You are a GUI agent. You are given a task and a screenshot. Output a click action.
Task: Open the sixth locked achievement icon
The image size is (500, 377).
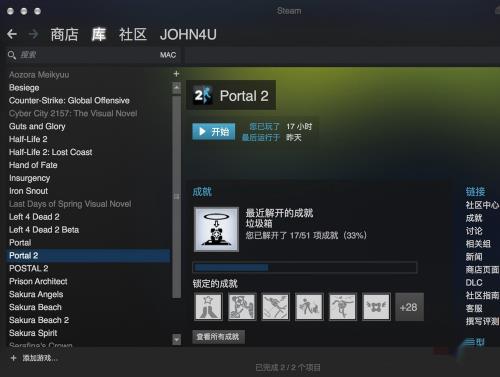pyautogui.click(x=376, y=307)
